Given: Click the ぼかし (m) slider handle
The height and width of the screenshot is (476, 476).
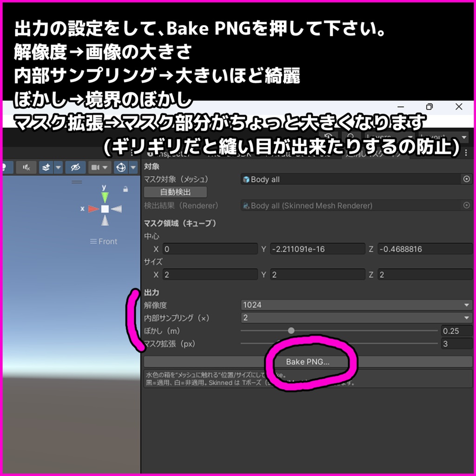Looking at the screenshot, I should pos(291,331).
